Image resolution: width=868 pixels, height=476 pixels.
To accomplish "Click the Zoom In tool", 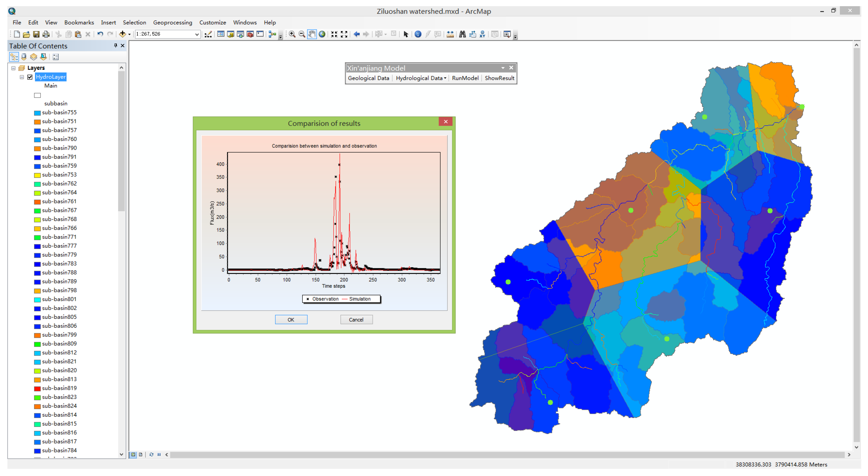I will 292,34.
